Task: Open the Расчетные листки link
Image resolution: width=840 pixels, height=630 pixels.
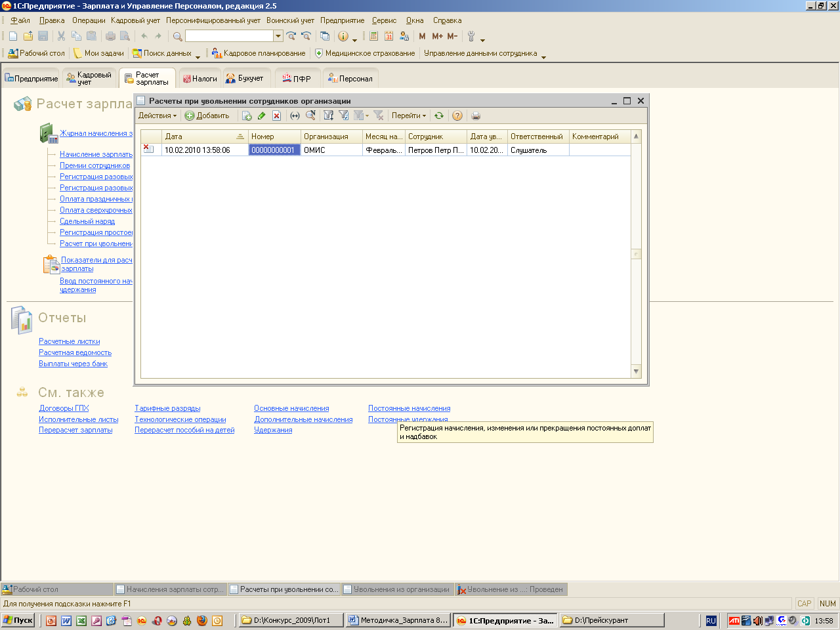Action: (70, 341)
